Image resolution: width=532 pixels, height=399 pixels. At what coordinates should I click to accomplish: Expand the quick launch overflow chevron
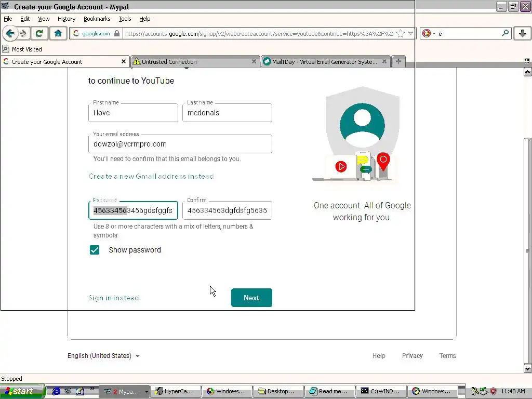[91, 389]
